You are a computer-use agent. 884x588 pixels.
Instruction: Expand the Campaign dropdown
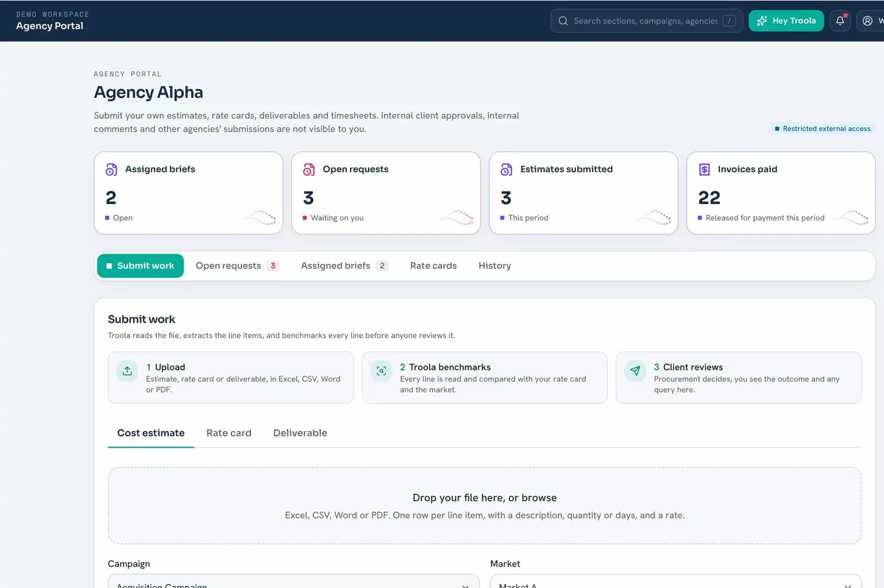(x=293, y=581)
